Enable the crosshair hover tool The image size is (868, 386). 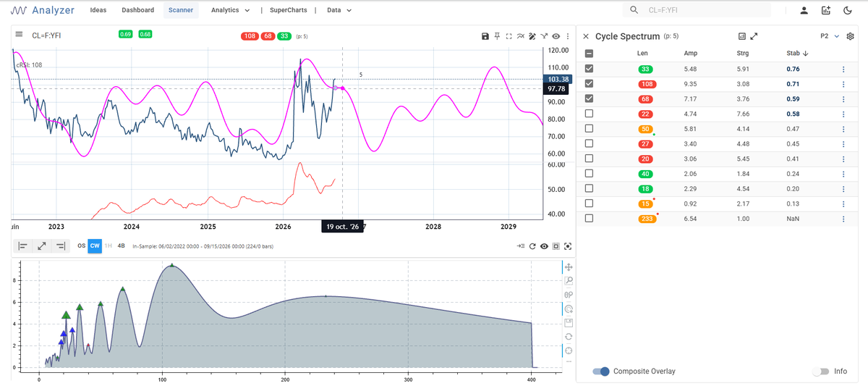point(569,351)
